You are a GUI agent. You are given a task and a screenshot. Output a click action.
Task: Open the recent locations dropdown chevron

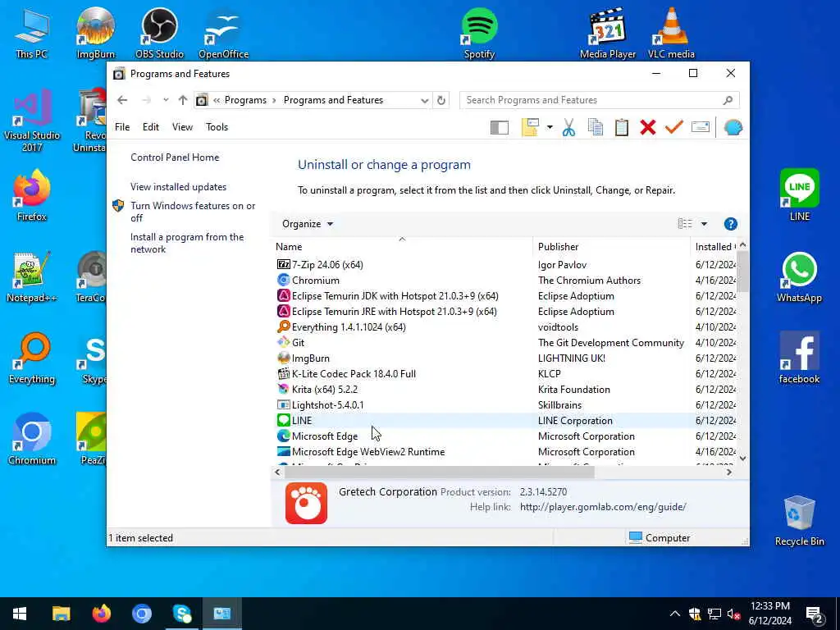[166, 100]
